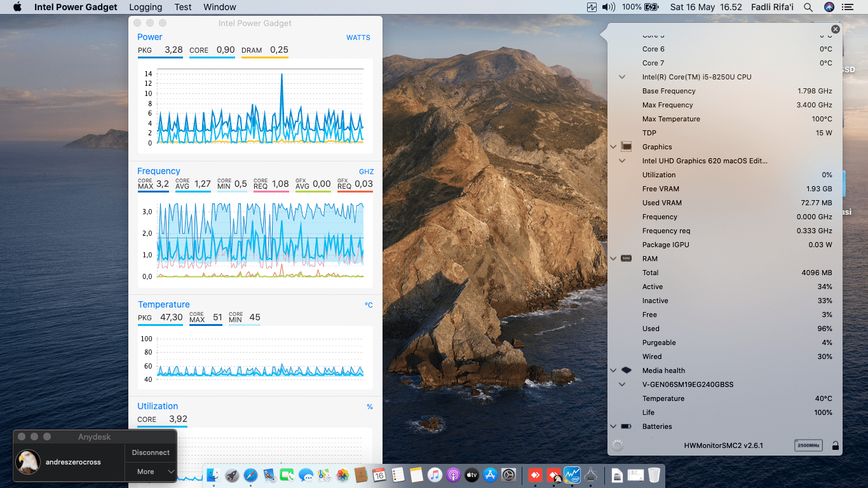Collapse the RAM section chevron
Viewport: 868px width, 488px height.
tap(613, 259)
